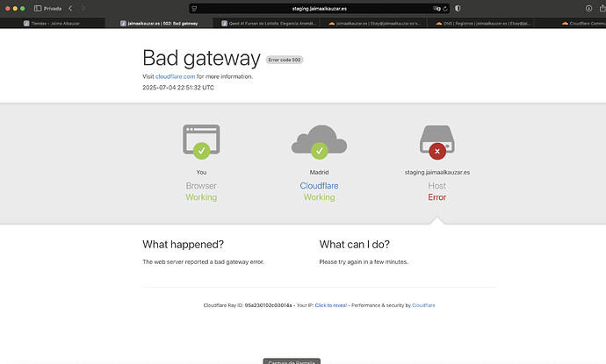Click the Privada private browsing label
Screen dimensions: 606x364
point(53,9)
